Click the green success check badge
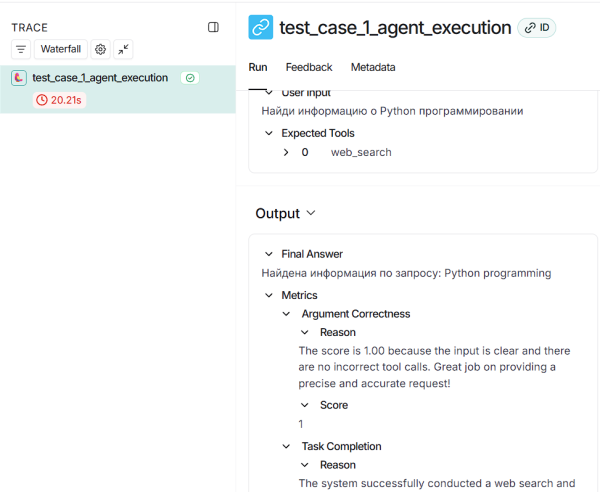This screenshot has height=492, width=600. tap(190, 78)
